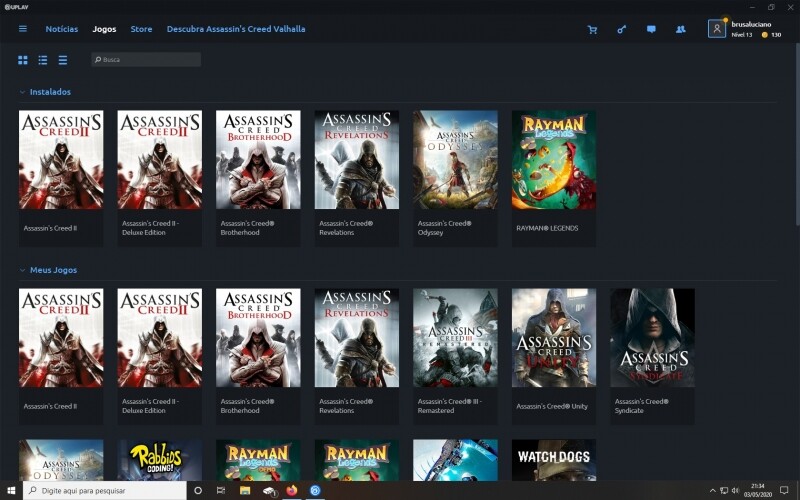Click the Windows Start button
This screenshot has height=500, width=800.
coord(12,491)
